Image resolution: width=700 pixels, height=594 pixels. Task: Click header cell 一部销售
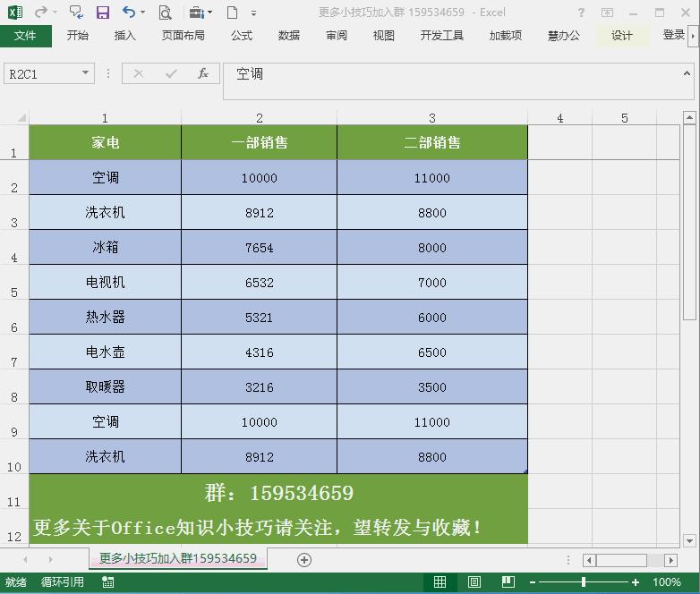click(259, 142)
